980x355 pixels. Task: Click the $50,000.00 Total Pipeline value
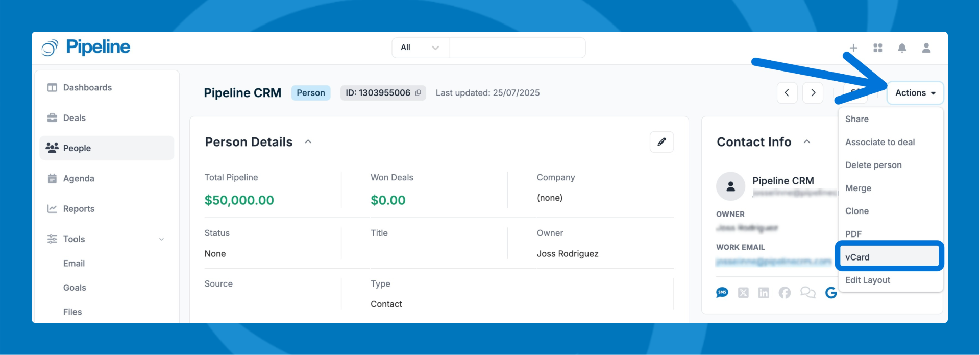(x=239, y=200)
